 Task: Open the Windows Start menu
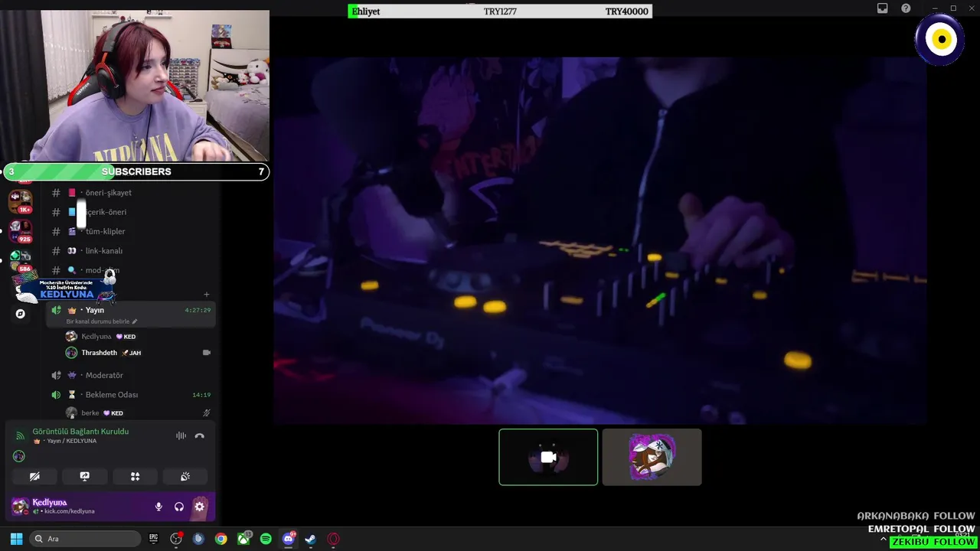(16, 539)
